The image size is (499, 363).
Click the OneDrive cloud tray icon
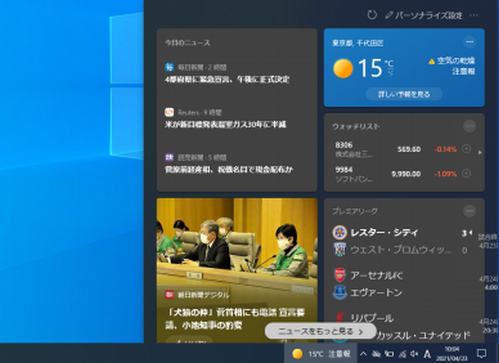[x=376, y=354]
